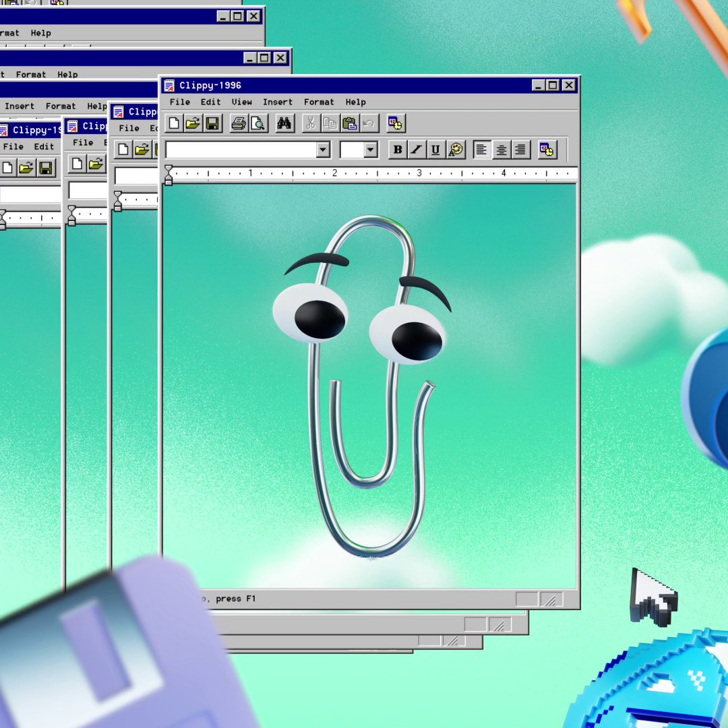Click the Open folder icon in the 'Clipp' back window

click(x=142, y=150)
